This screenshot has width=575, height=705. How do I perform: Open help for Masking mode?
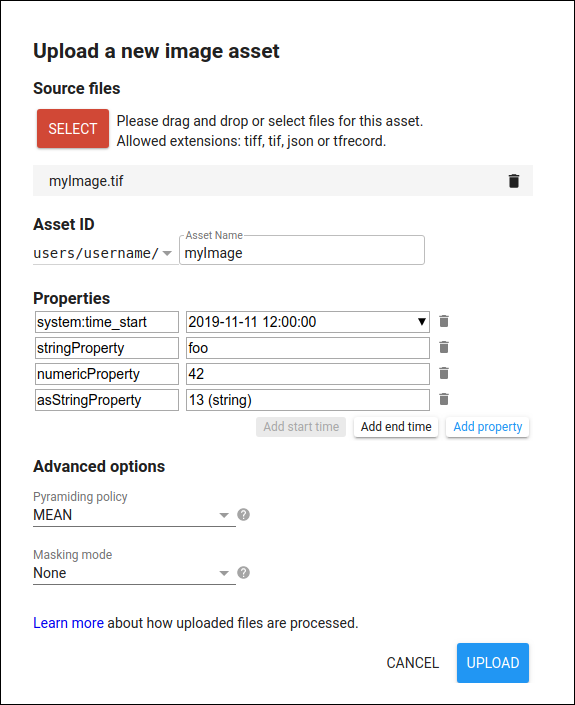[x=244, y=573]
